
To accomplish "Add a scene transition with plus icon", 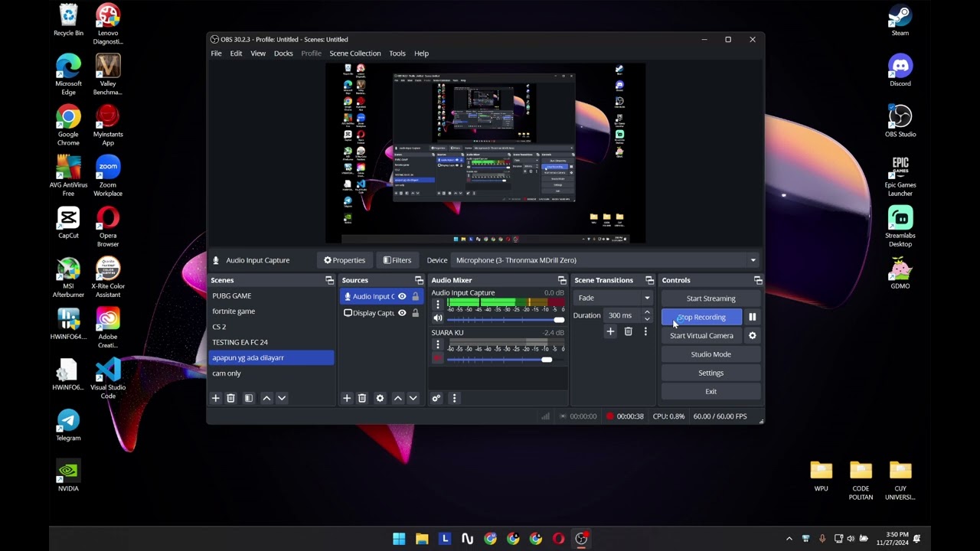I will pyautogui.click(x=610, y=331).
